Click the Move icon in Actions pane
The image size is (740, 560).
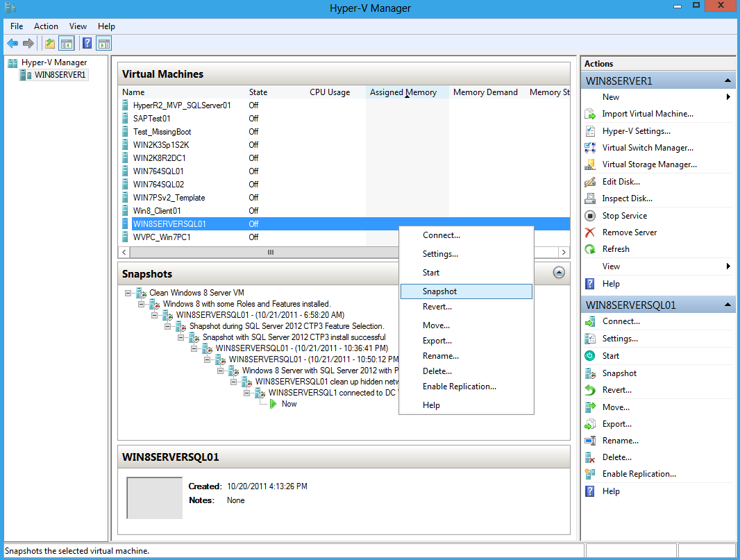click(590, 407)
